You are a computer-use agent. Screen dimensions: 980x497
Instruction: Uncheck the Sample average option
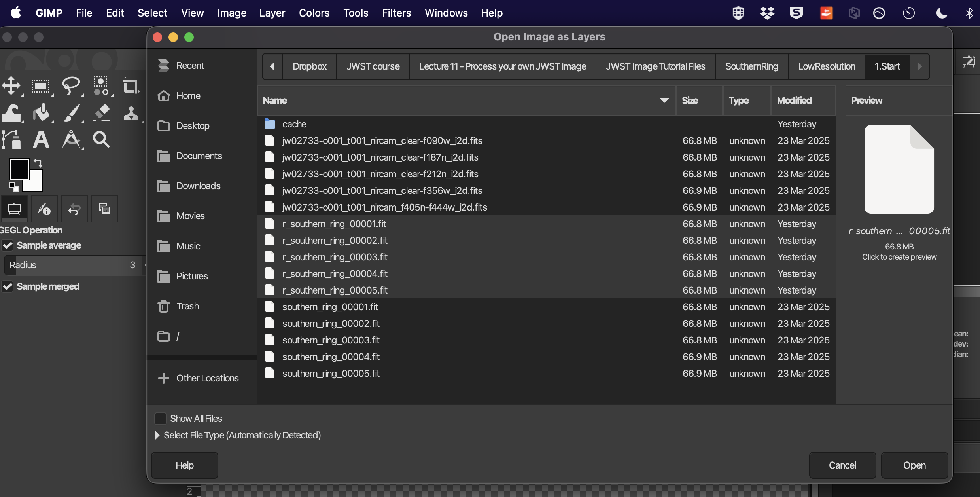(8, 246)
